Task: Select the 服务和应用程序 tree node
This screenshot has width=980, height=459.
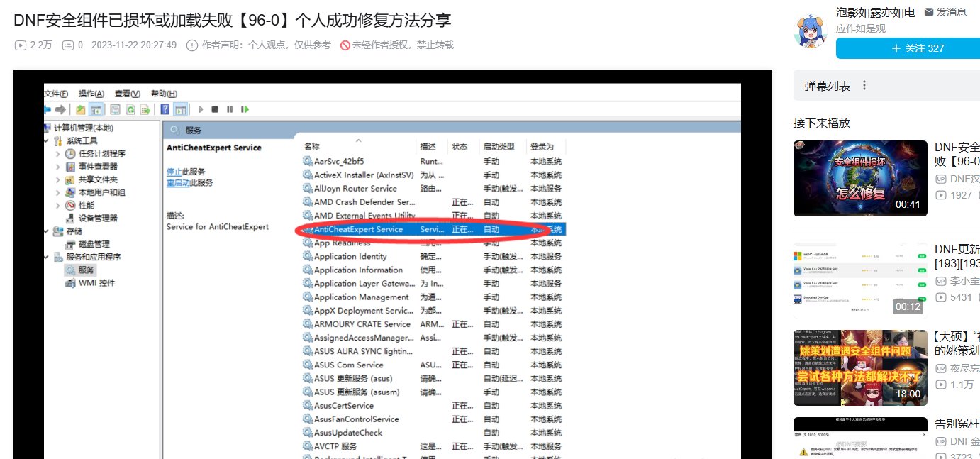Action: pos(87,257)
